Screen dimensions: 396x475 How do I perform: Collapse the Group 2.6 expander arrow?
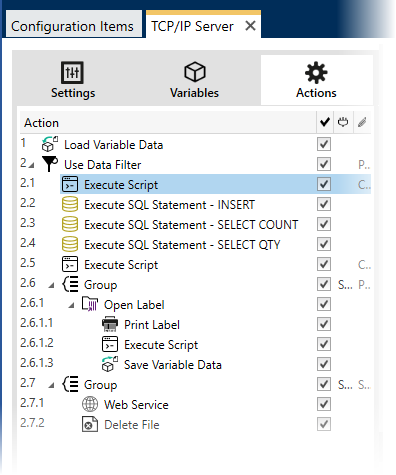point(51,285)
